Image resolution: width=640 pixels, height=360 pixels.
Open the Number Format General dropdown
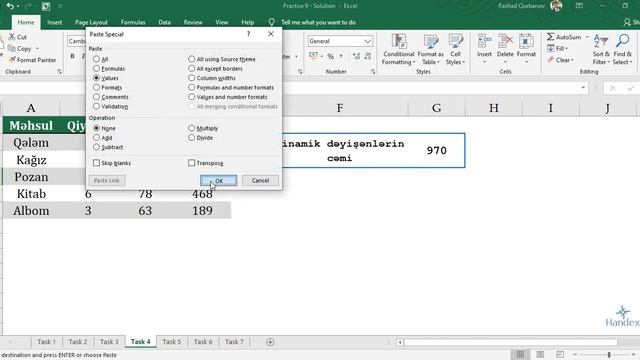(x=367, y=41)
